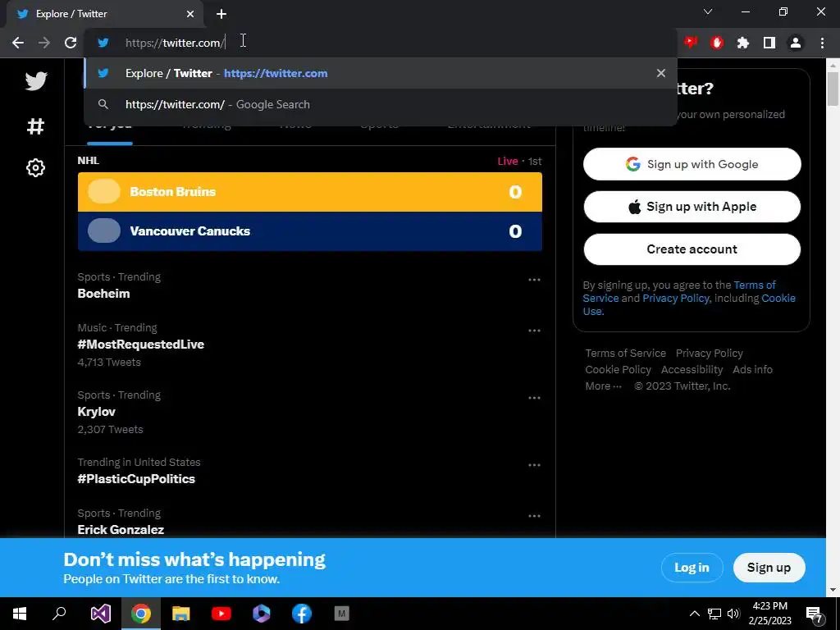Viewport: 840px width, 630px height.
Task: Open Ads info footer link
Action: point(752,370)
